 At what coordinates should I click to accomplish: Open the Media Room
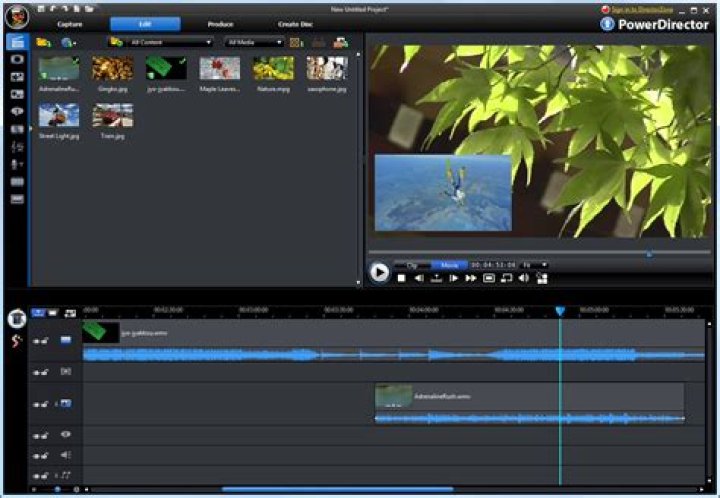tap(17, 42)
